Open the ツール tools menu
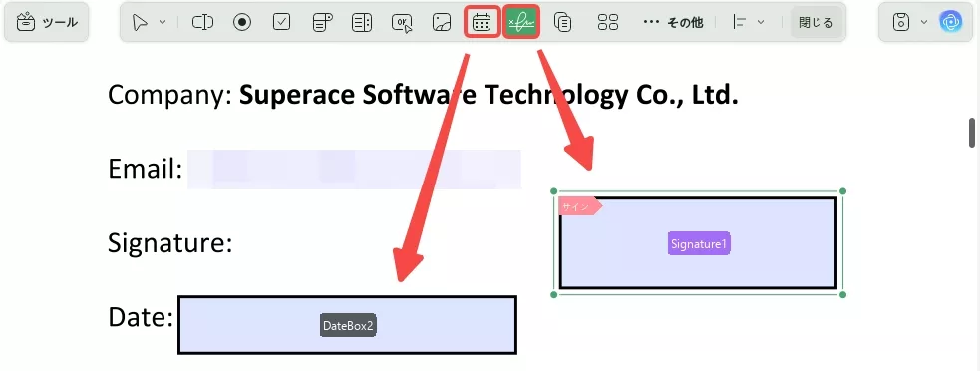 pyautogui.click(x=47, y=23)
